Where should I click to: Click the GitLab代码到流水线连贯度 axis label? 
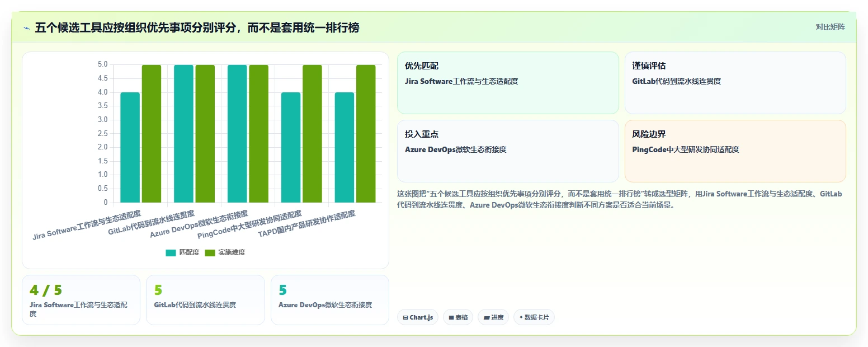pyautogui.click(x=152, y=223)
